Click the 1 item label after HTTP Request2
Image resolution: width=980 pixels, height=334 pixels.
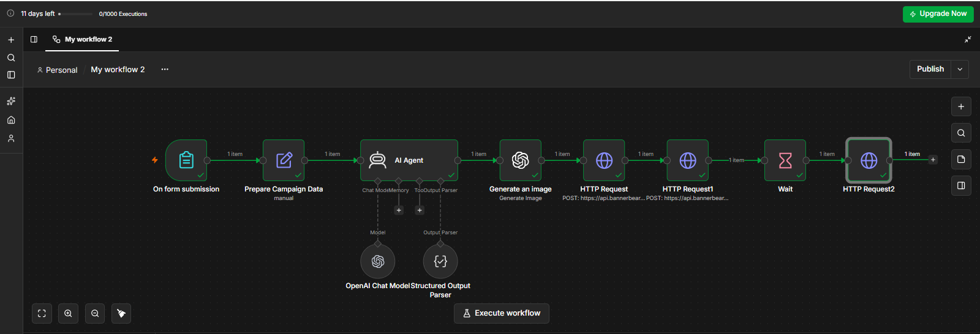[x=912, y=154]
